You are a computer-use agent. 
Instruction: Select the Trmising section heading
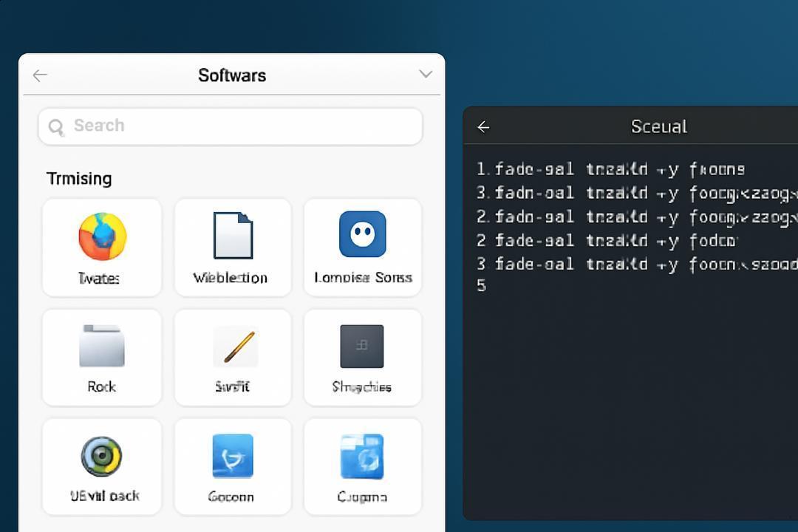coord(79,179)
